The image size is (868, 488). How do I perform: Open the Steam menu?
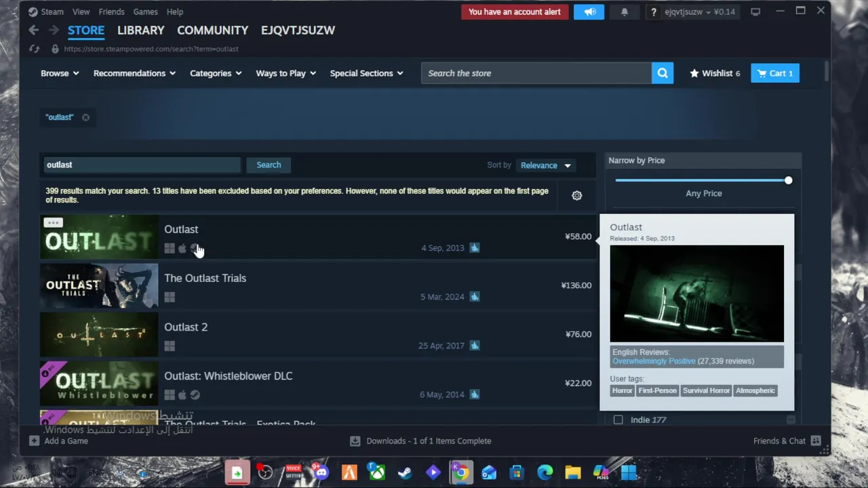[x=52, y=12]
